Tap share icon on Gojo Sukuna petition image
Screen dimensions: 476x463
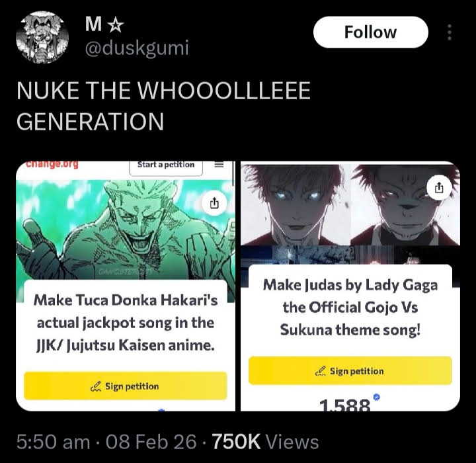coord(439,188)
